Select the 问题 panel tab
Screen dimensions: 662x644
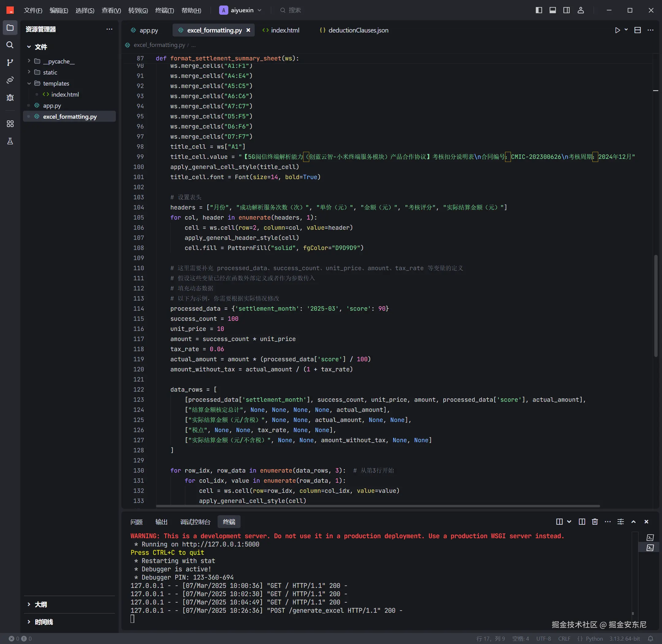click(x=136, y=522)
